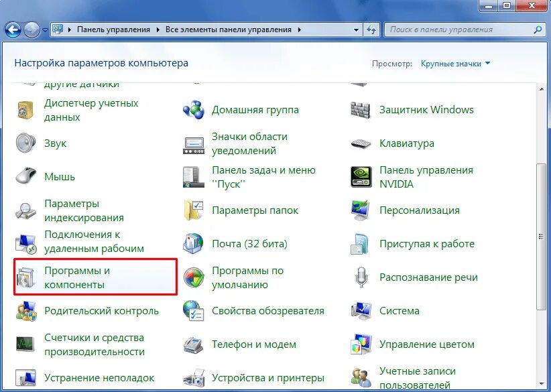The width and height of the screenshot is (551, 392).
Task: Open the Credential Manager safe icon
Action: pyautogui.click(x=25, y=111)
